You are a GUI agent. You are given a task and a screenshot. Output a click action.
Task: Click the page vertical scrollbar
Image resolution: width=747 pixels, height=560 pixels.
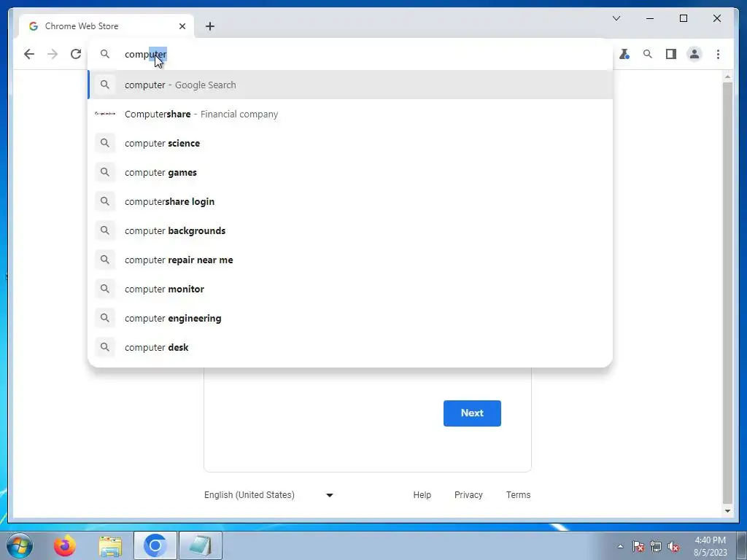coord(727,293)
